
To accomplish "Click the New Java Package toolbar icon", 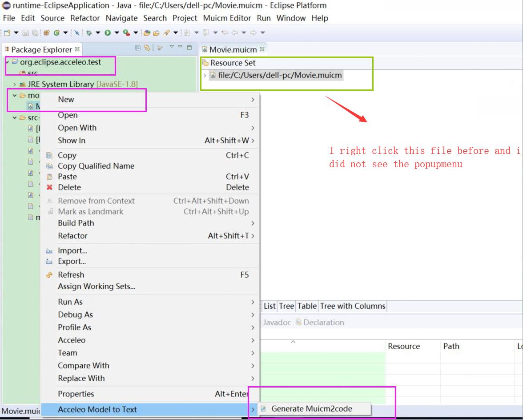I will 46,32.
